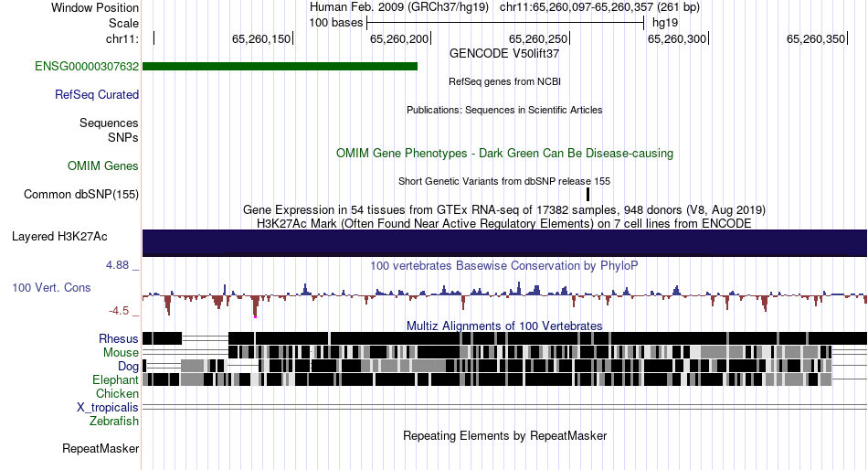Click the H3K27Ac Mark ENCODE title
Image resolution: width=868 pixels, height=470 pixels.
pos(504,223)
